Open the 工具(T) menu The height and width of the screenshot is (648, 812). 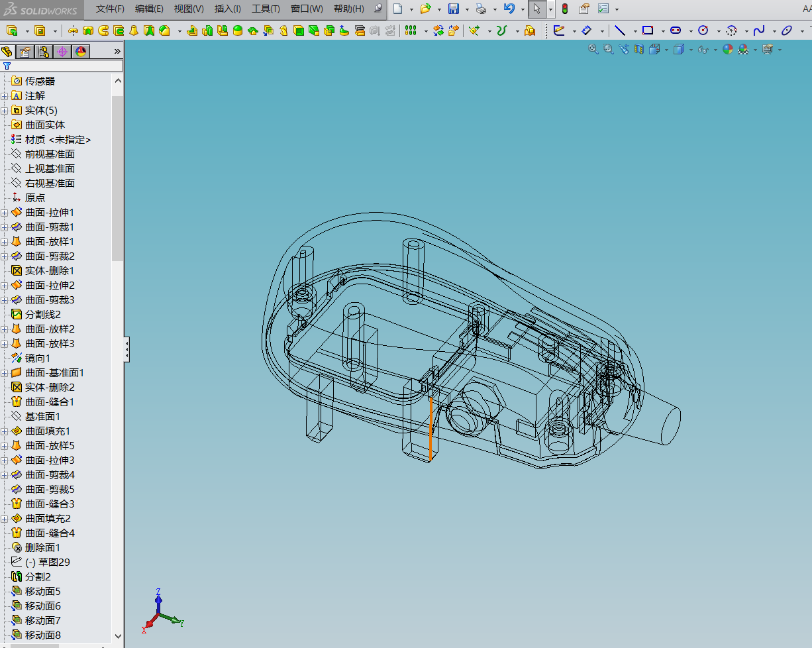pos(266,9)
